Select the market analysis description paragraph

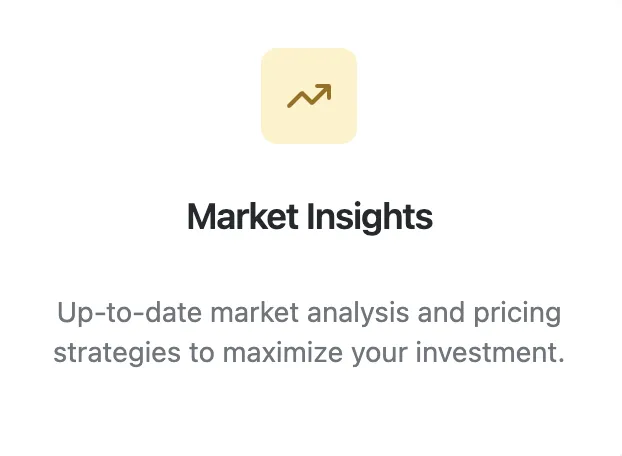(309, 332)
